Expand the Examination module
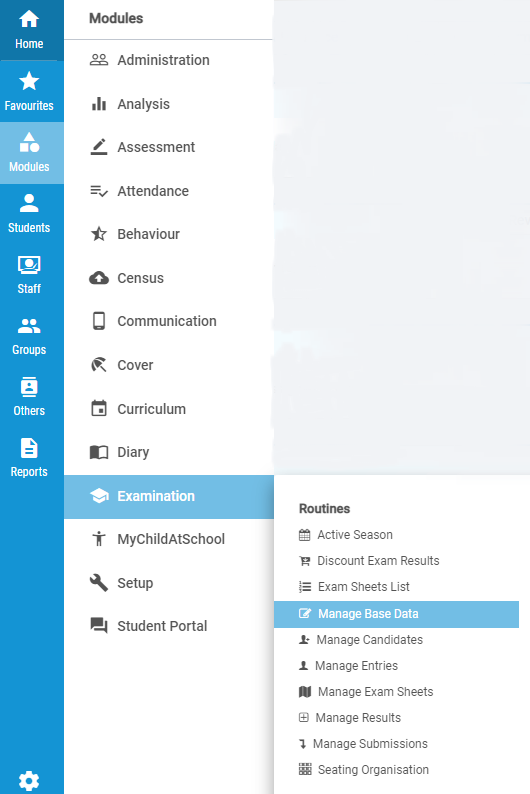This screenshot has width=530, height=794. coord(169,496)
